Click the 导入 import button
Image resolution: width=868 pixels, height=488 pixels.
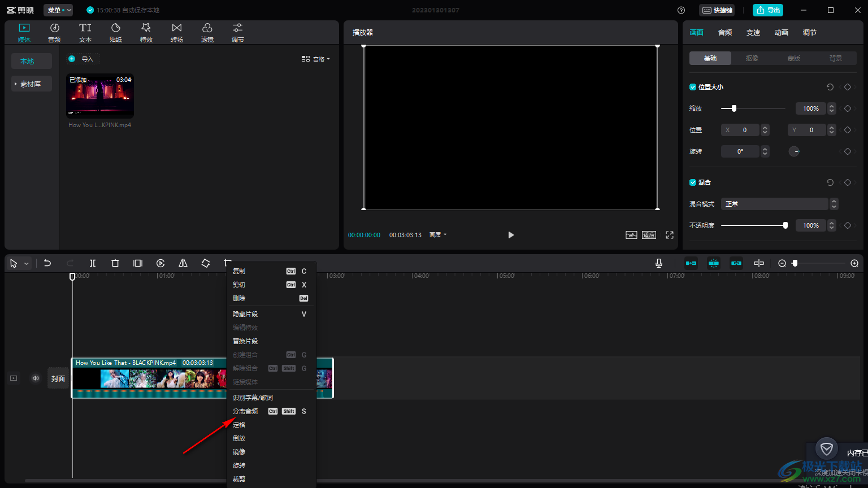(x=83, y=59)
